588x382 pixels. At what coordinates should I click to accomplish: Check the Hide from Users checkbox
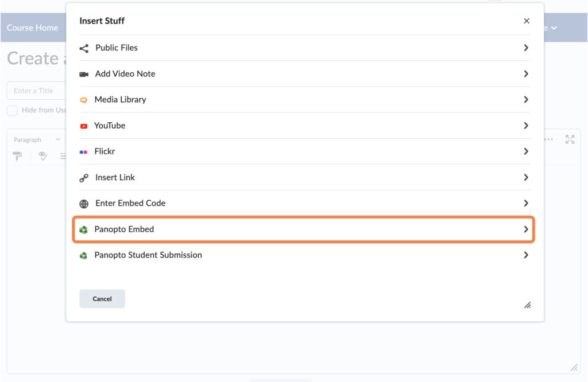[11, 110]
